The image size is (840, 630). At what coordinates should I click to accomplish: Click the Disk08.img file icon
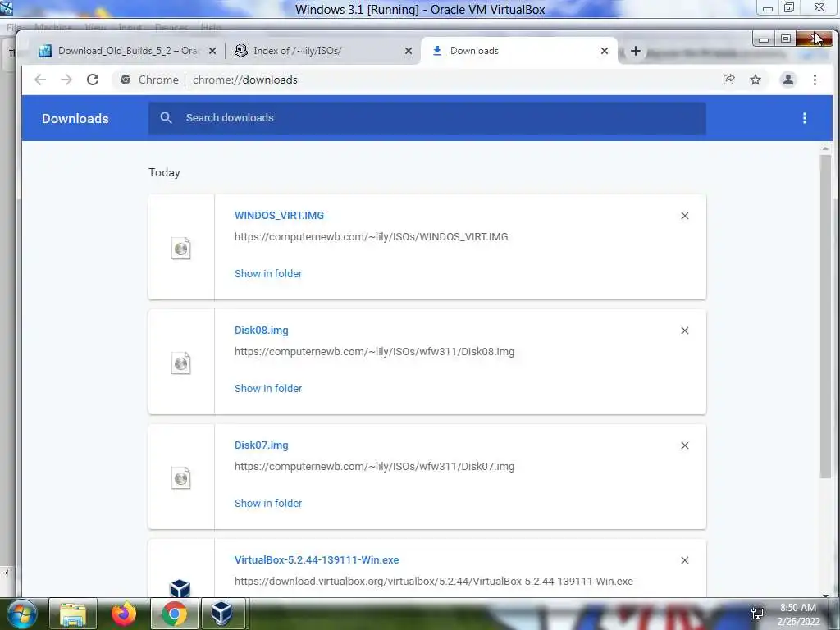pyautogui.click(x=181, y=363)
